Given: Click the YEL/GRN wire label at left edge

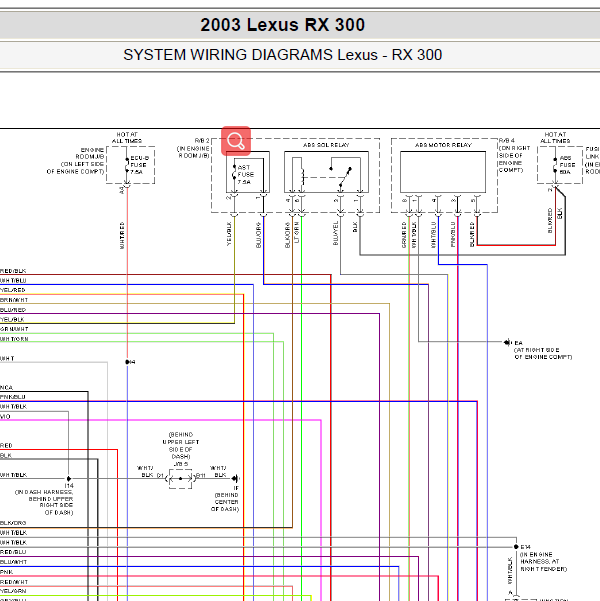Looking at the screenshot, I should pyautogui.click(x=13, y=591).
